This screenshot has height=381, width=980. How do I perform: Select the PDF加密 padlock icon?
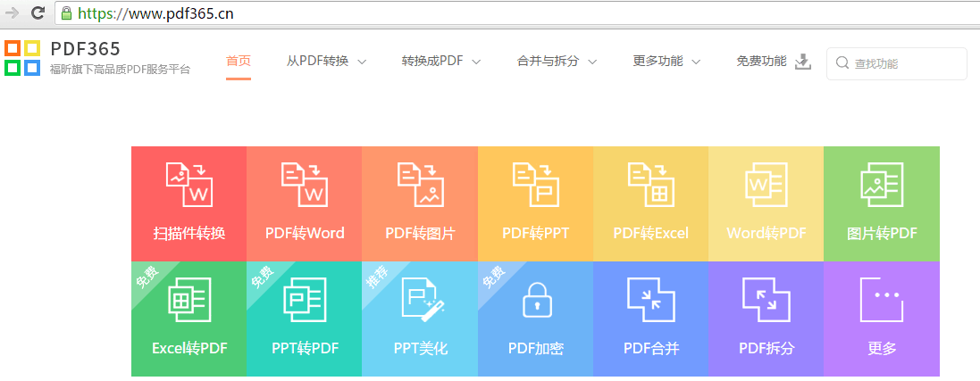pos(536,299)
